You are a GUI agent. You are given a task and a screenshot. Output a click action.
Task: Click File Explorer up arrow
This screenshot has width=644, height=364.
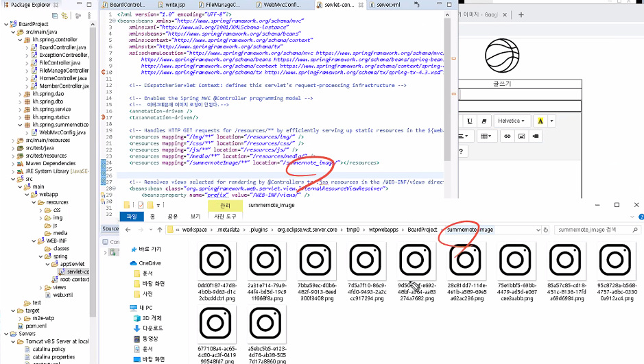coord(159,230)
